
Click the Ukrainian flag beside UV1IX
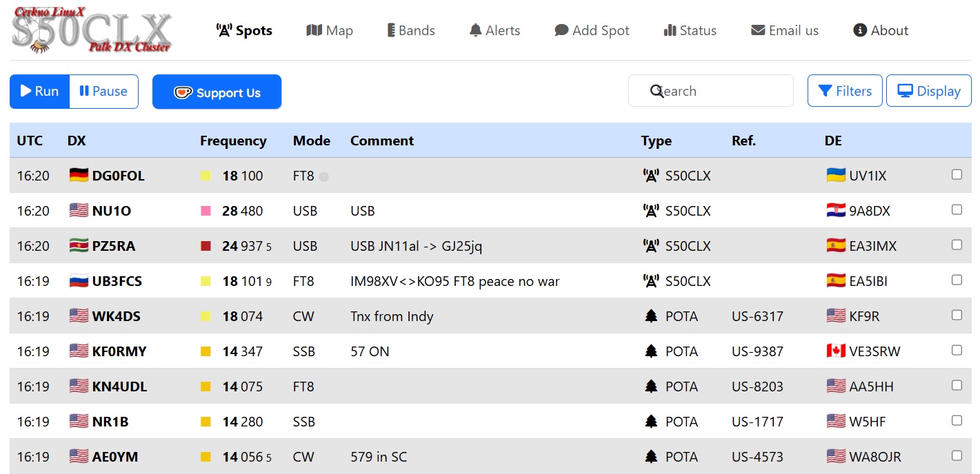click(836, 176)
